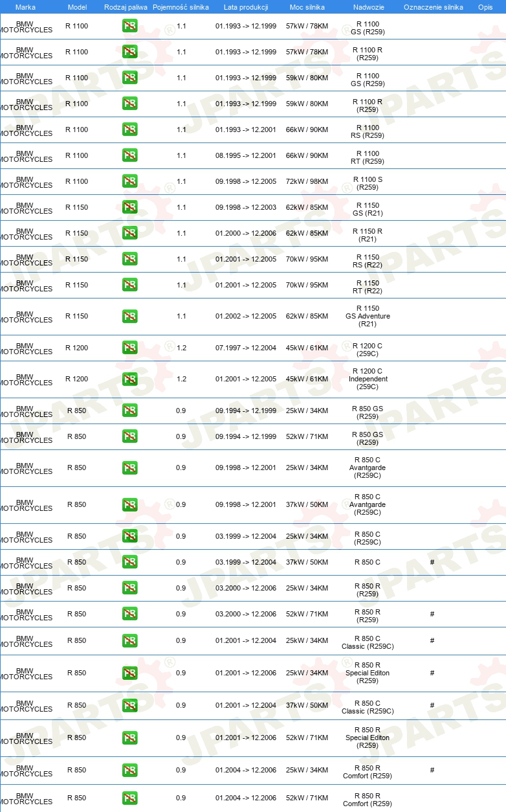Click body name R 1150 R (R21)
506x812 pixels.
(368, 235)
